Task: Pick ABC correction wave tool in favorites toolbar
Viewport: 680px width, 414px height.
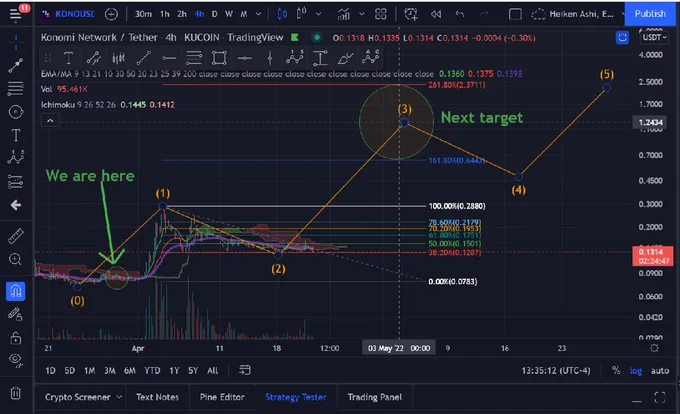Action: point(371,57)
